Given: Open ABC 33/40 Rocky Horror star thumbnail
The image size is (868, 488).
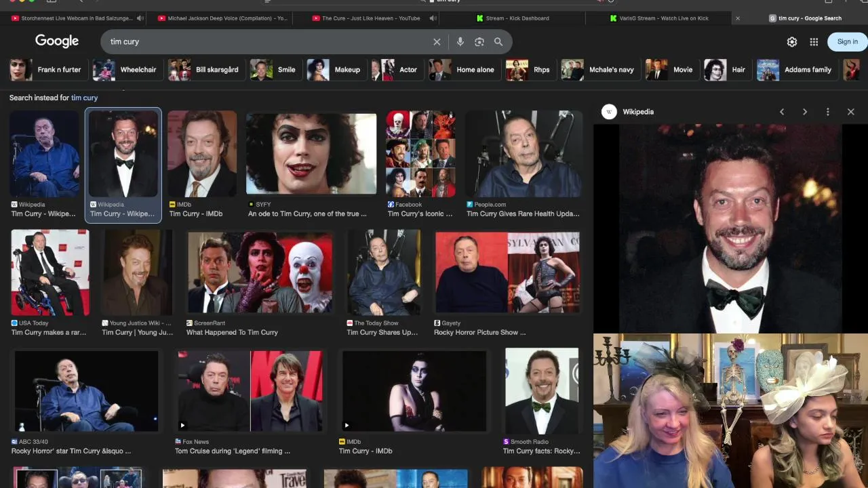Looking at the screenshot, I should [x=86, y=391].
